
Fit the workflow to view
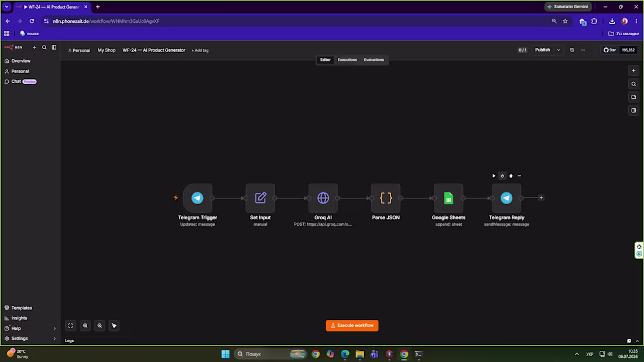(x=71, y=326)
